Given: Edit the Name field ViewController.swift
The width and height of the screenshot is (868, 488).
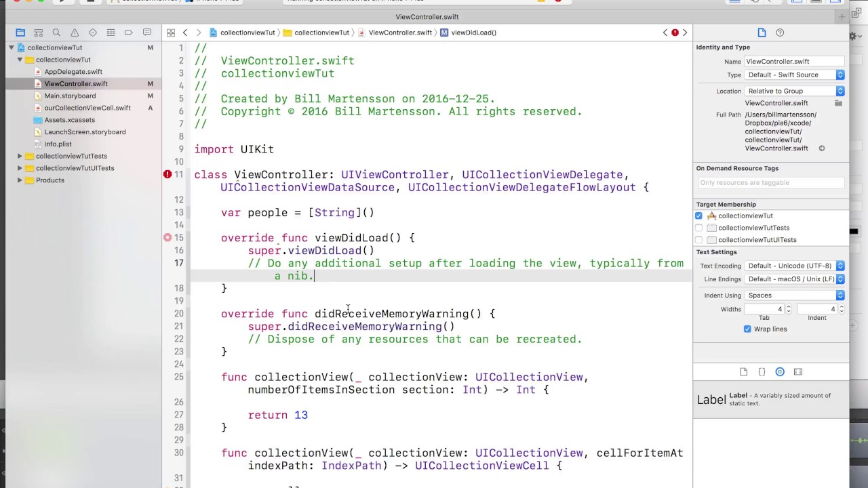Looking at the screenshot, I should (795, 61).
